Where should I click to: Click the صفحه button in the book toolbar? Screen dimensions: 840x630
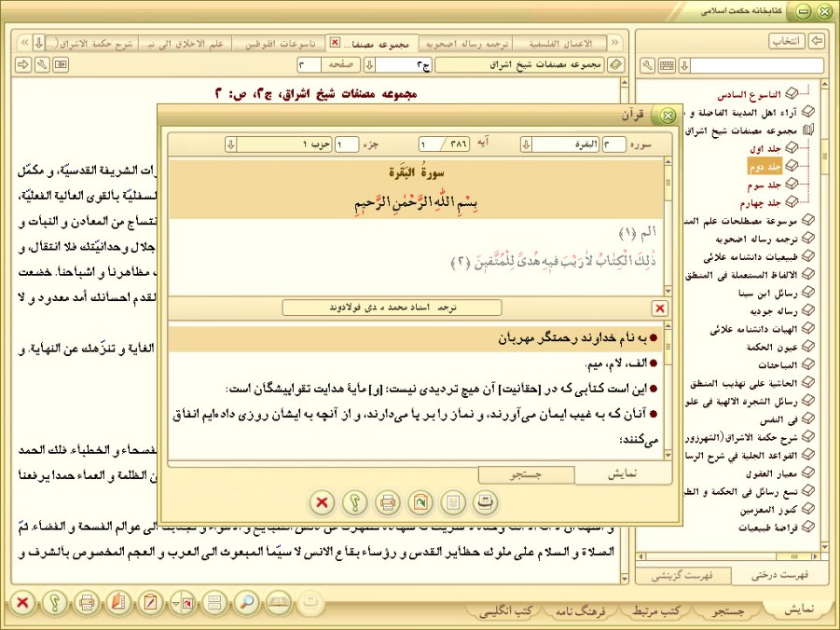(340, 65)
